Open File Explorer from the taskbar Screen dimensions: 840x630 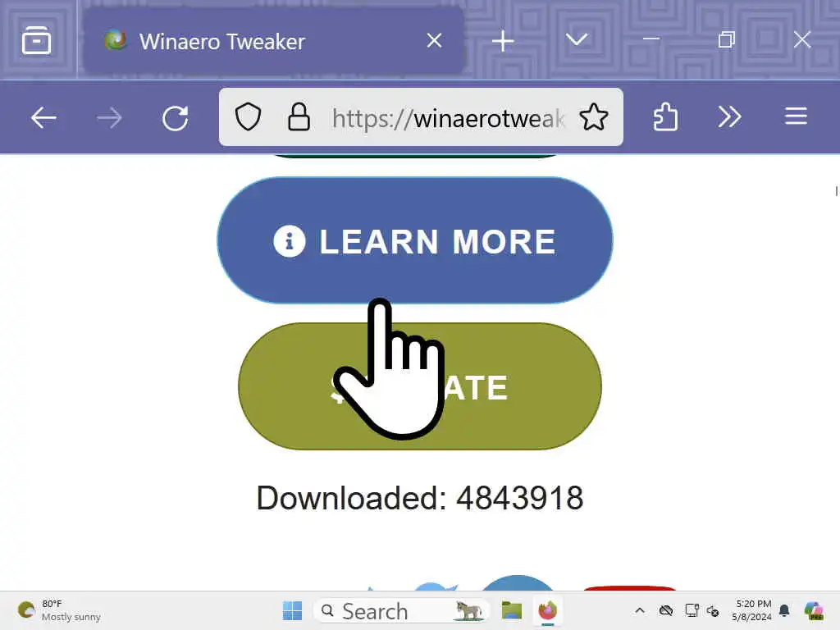tap(512, 610)
